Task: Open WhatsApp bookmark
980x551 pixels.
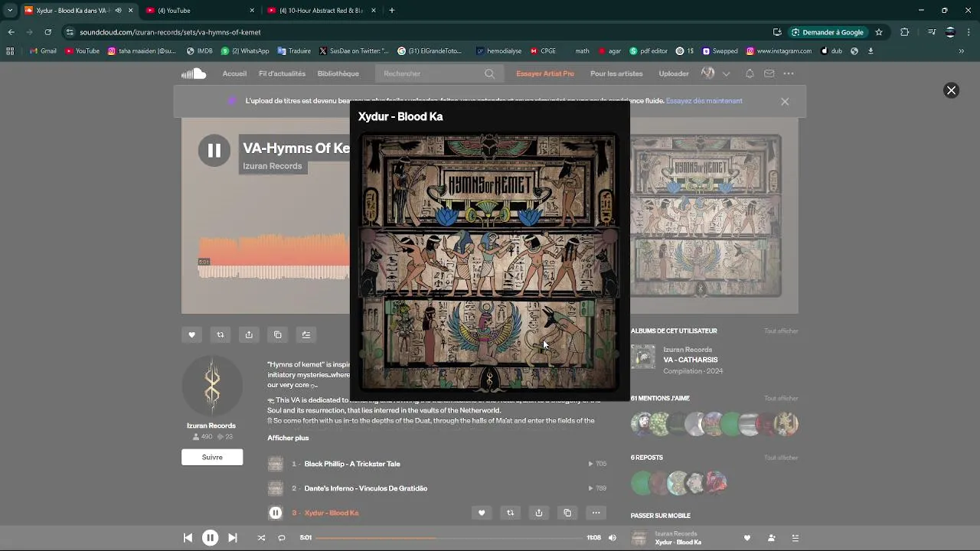Action: coord(245,51)
